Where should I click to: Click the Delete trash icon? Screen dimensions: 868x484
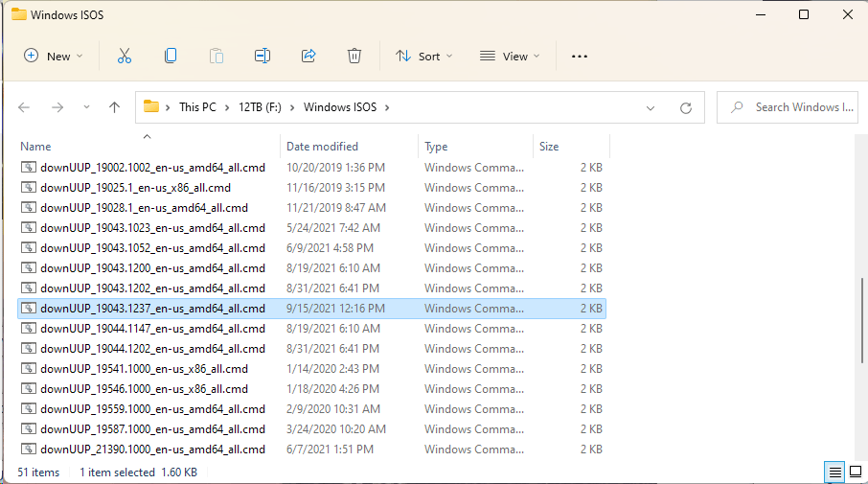pos(354,57)
